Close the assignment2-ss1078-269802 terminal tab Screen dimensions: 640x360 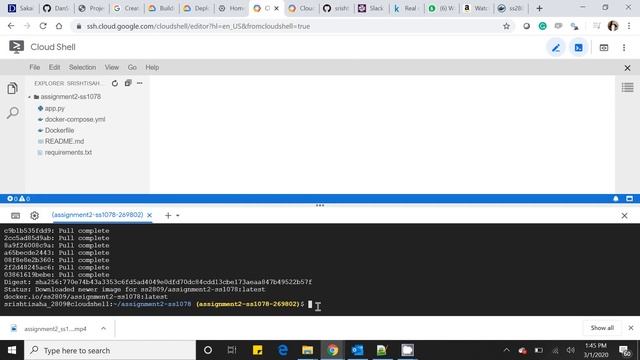click(x=149, y=215)
